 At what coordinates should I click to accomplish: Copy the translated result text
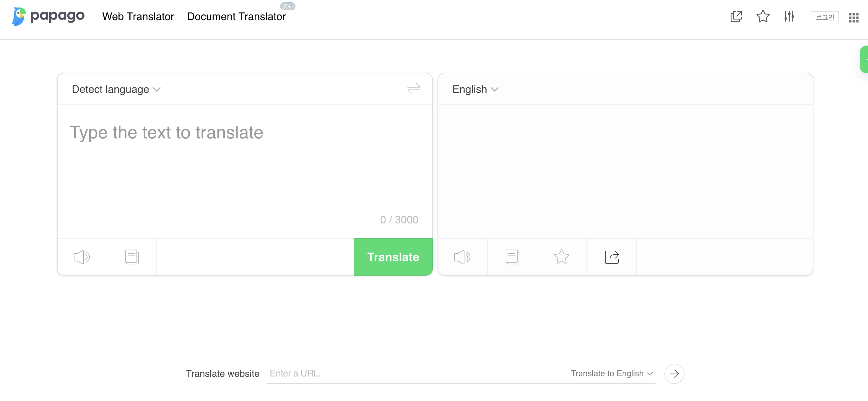[x=512, y=257]
